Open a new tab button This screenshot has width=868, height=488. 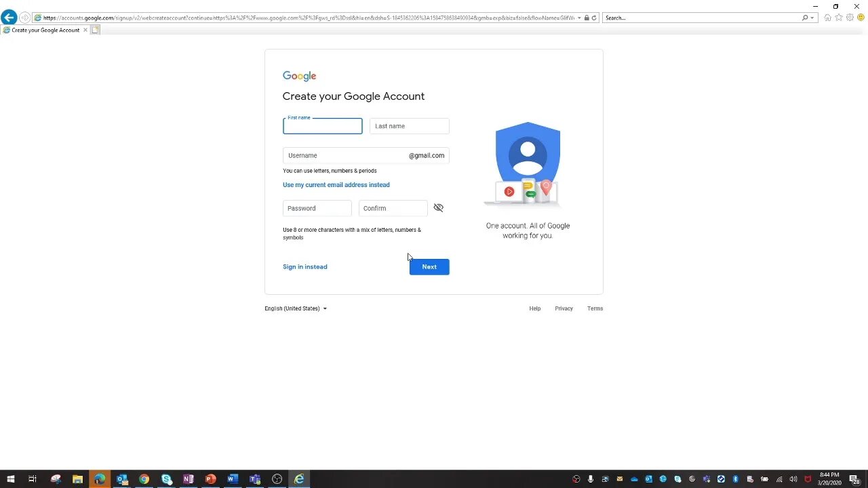[96, 30]
